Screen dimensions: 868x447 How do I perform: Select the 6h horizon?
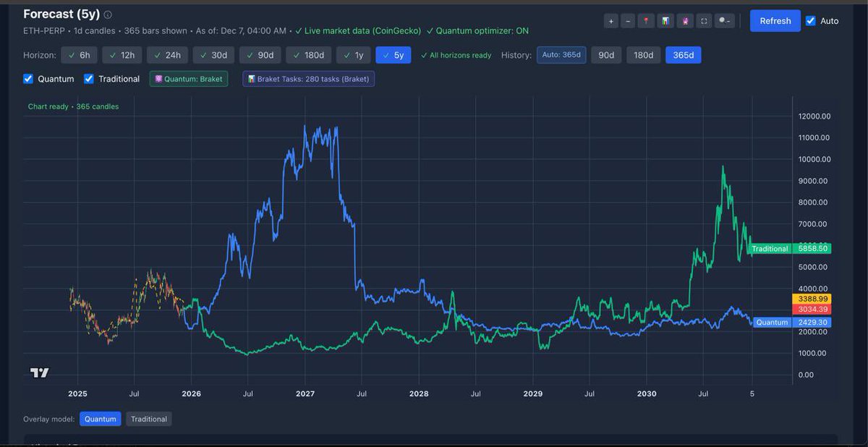(x=79, y=55)
